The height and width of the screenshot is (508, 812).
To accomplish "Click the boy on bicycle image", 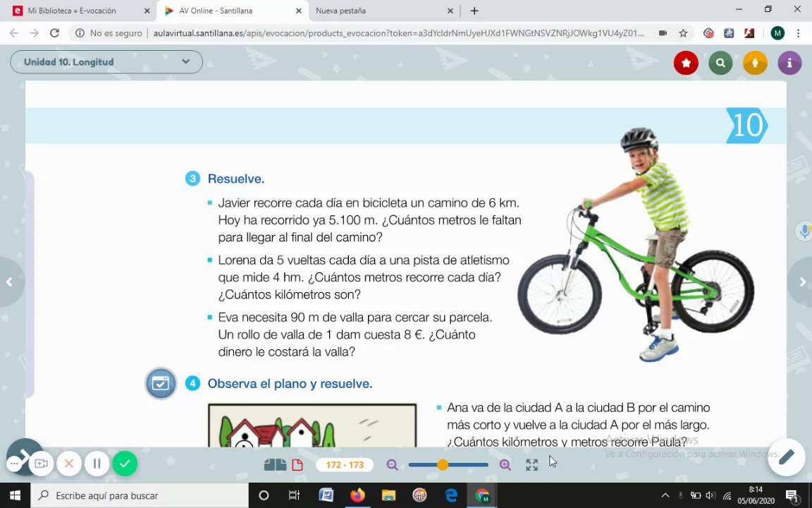I will pos(636,243).
